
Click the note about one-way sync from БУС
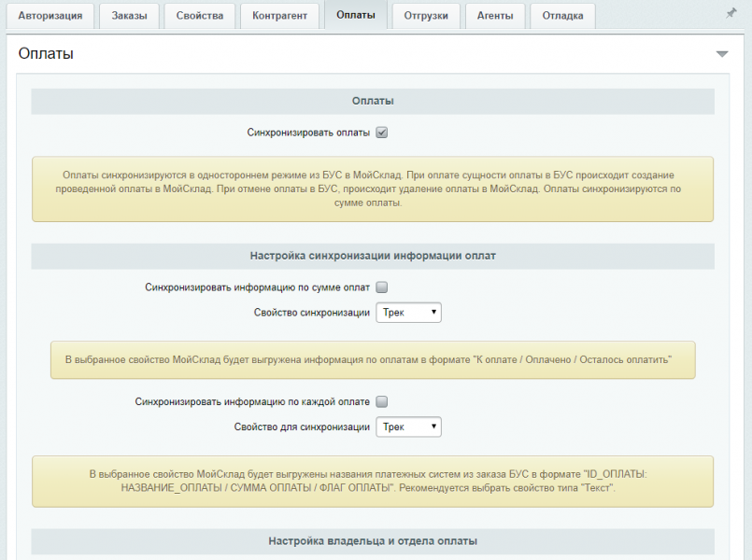pyautogui.click(x=373, y=189)
